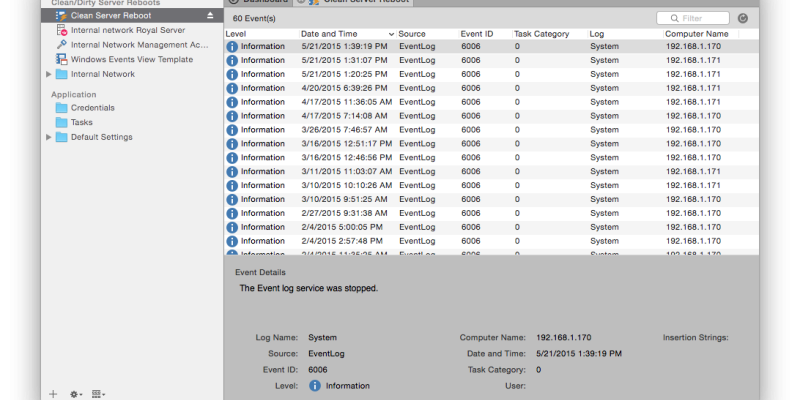Expand the Internal Network folder
Image resolution: width=800 pixels, height=400 pixels.
[49, 74]
